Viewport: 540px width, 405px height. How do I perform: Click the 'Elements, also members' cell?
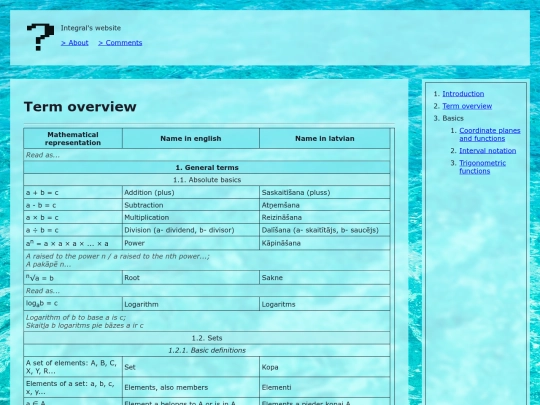click(x=191, y=387)
